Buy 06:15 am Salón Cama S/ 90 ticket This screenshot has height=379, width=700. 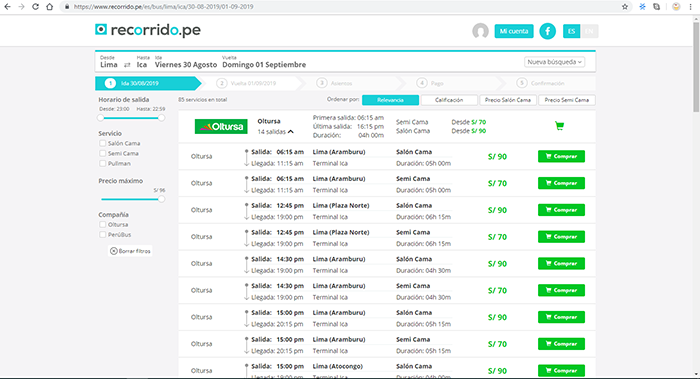pyautogui.click(x=561, y=156)
